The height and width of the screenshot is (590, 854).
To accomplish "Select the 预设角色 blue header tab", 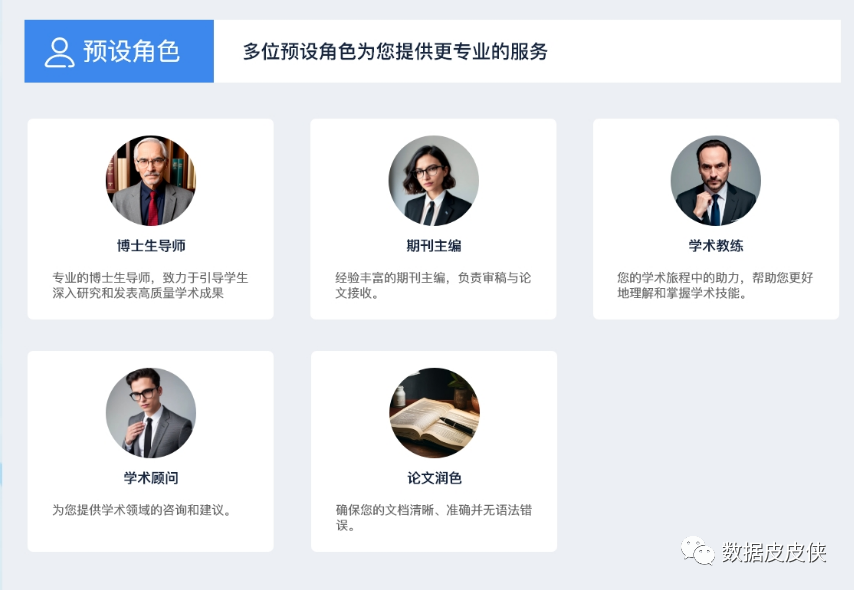I will [119, 51].
